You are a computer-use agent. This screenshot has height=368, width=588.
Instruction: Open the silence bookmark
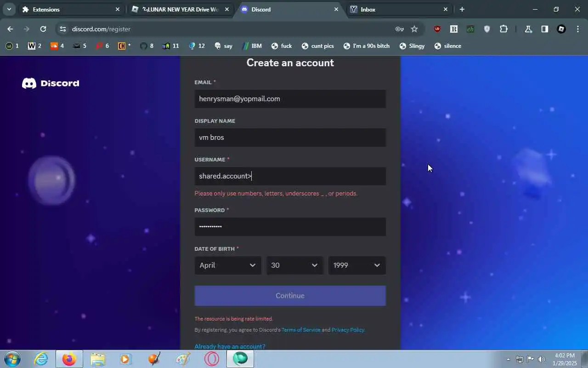[447, 46]
